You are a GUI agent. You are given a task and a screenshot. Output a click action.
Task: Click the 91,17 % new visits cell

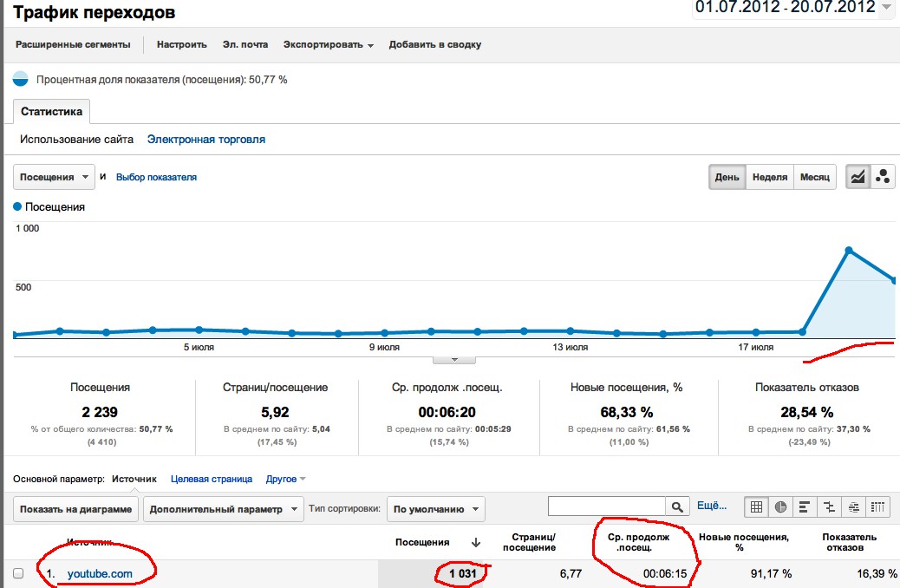771,573
